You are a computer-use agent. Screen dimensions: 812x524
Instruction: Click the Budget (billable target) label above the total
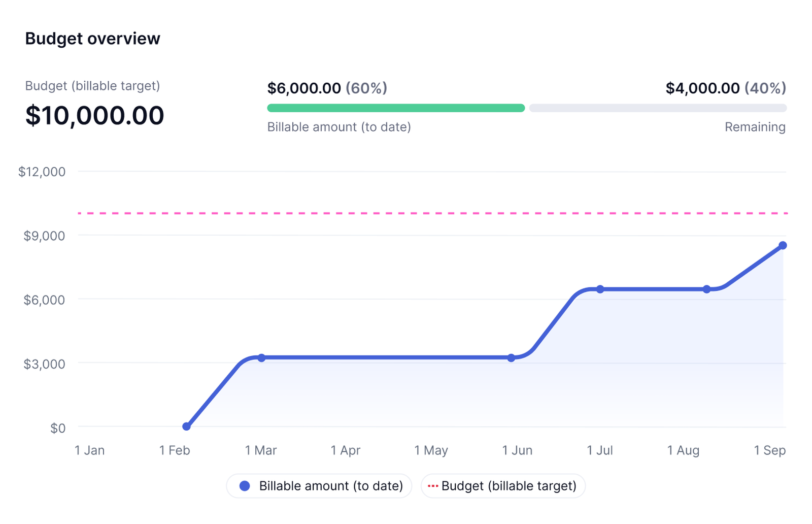coord(92,86)
